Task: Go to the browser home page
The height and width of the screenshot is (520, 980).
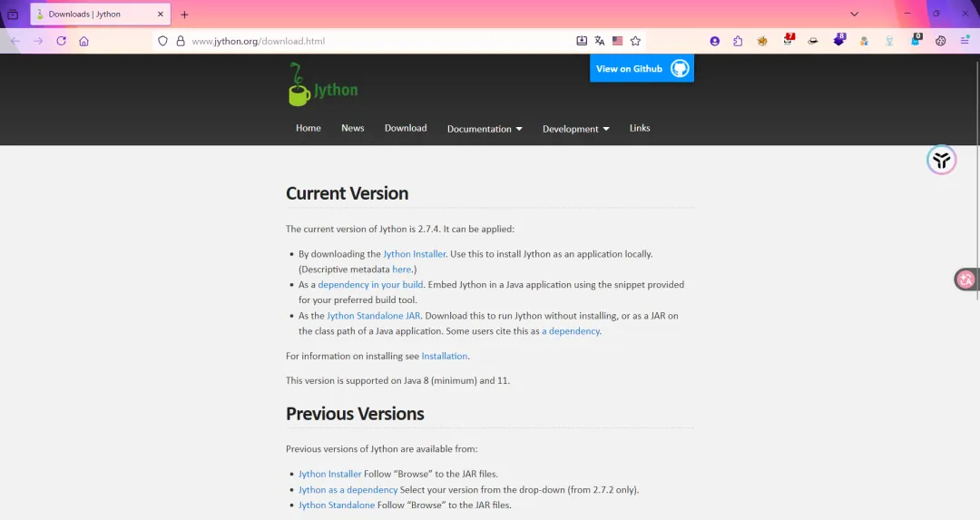Action: tap(83, 41)
